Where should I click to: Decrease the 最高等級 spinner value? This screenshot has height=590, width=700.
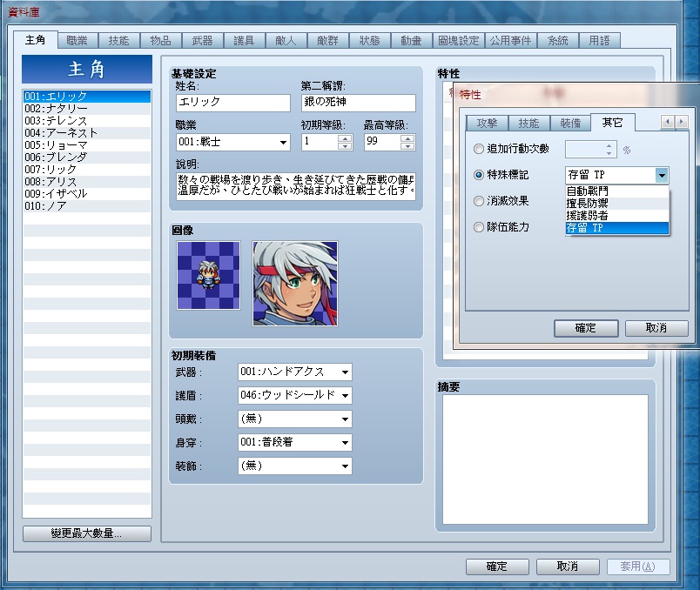coord(407,146)
